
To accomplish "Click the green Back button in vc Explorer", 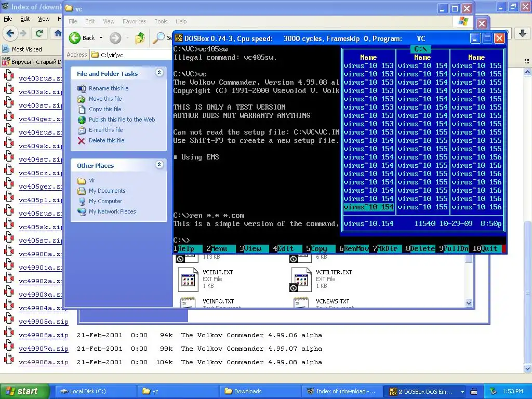I will point(75,37).
